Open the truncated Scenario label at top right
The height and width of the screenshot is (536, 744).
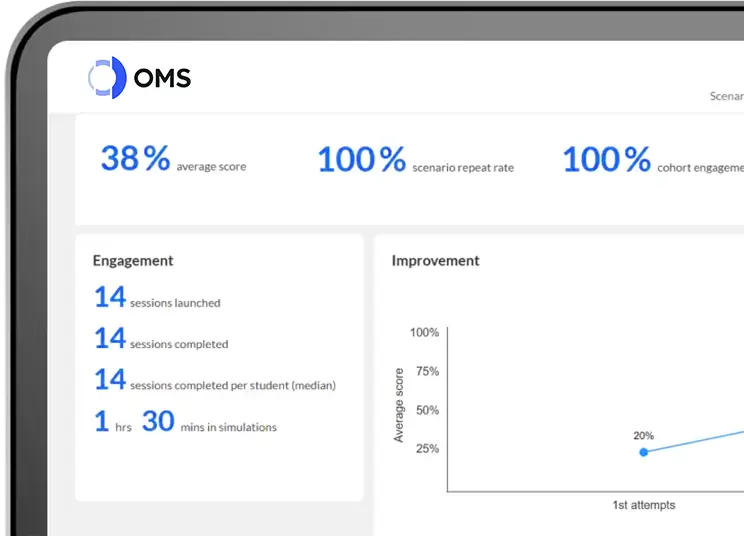pyautogui.click(x=726, y=97)
